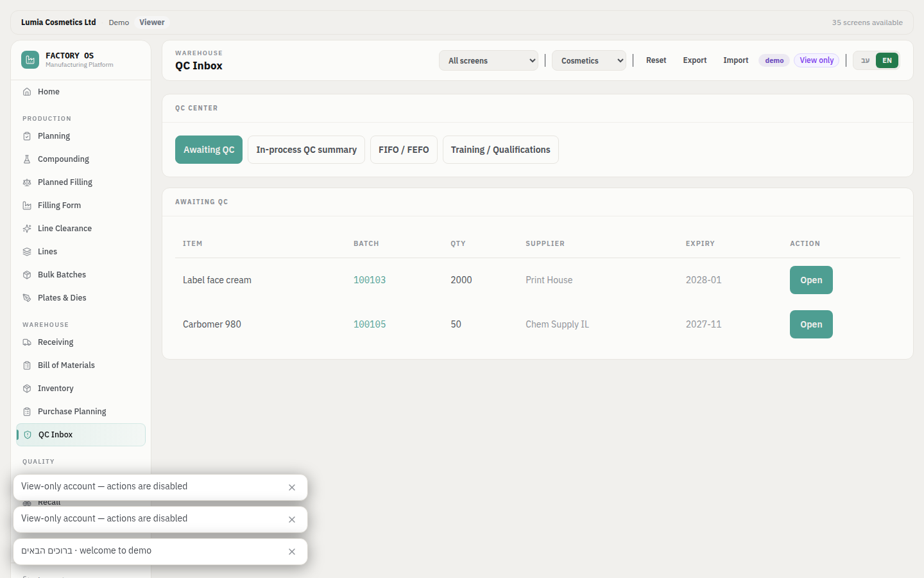Click the Reset button

[656, 60]
